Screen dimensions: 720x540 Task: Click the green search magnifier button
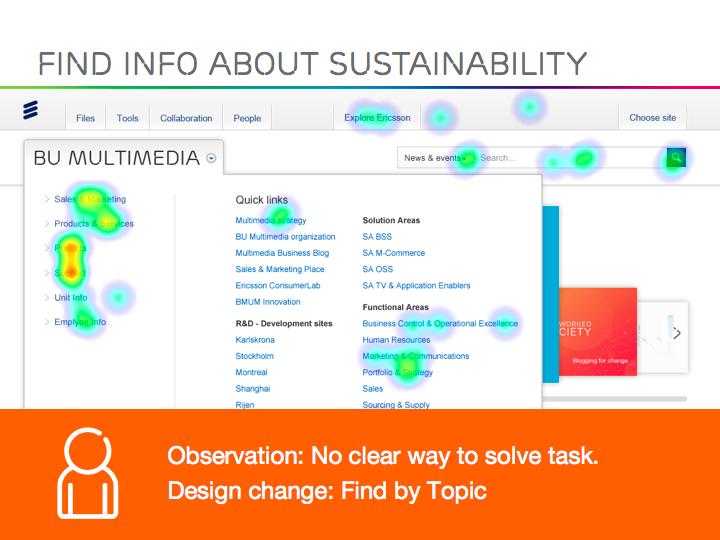[676, 158]
